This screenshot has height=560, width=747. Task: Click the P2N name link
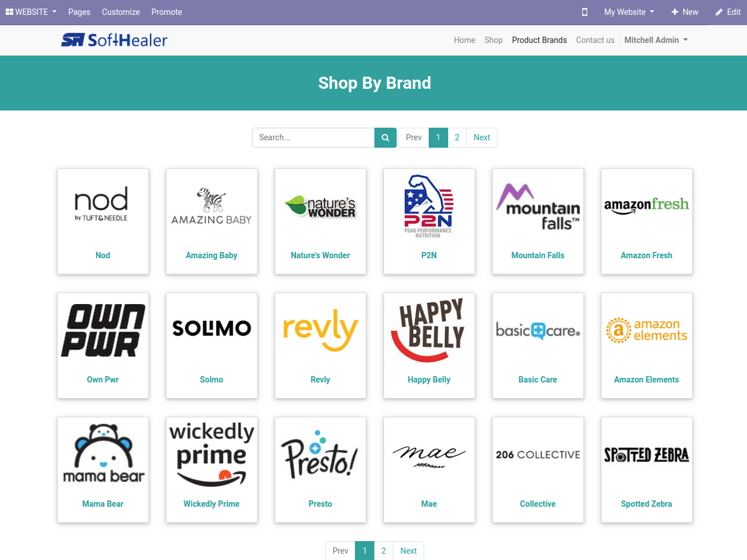[x=429, y=255]
